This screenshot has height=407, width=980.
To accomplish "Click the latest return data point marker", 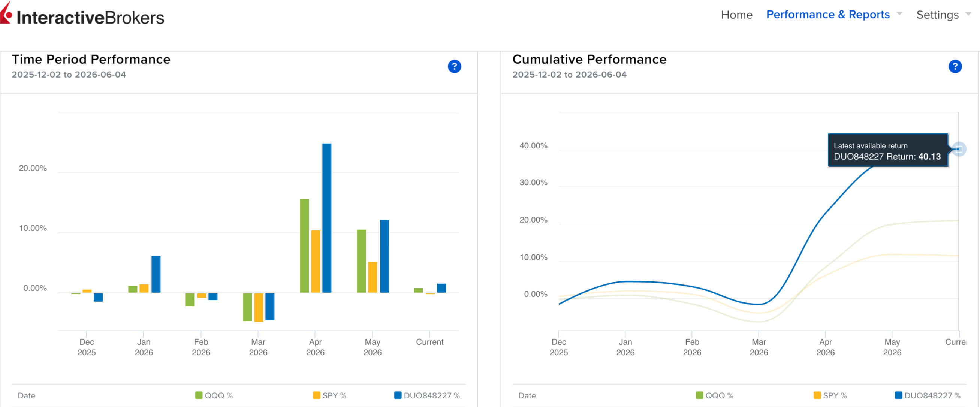I will click(x=959, y=149).
